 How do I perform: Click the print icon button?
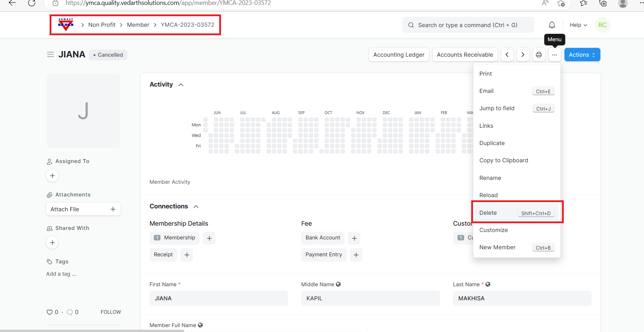(x=538, y=55)
